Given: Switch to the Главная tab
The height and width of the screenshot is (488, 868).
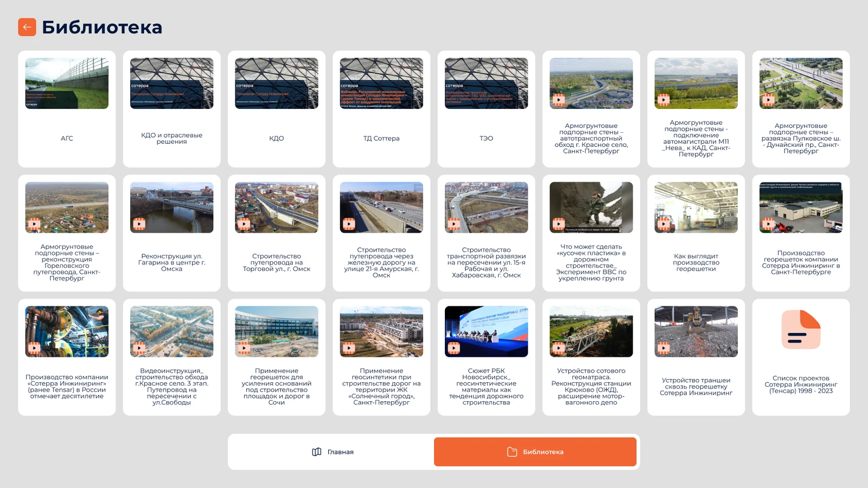Looking at the screenshot, I should click(x=332, y=452).
